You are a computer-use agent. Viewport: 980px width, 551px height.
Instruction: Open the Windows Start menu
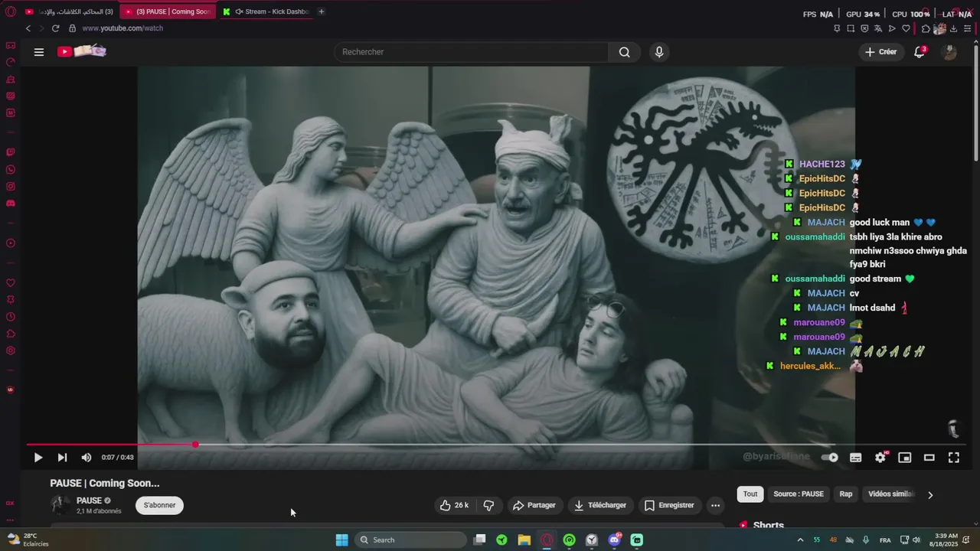[342, 540]
